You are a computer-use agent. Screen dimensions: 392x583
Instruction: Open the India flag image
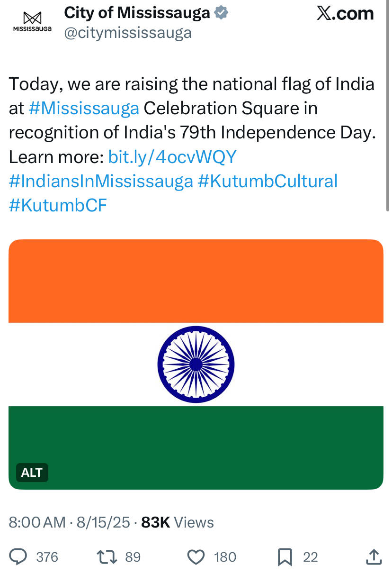(x=196, y=364)
